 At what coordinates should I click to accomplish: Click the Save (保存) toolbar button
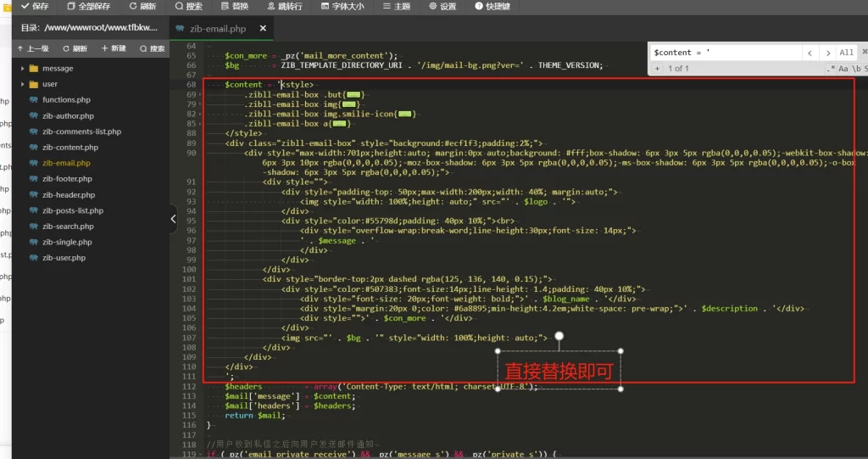tap(34, 6)
